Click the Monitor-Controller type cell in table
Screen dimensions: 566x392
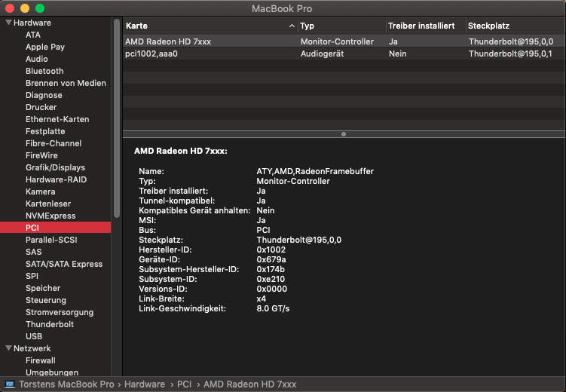point(337,41)
